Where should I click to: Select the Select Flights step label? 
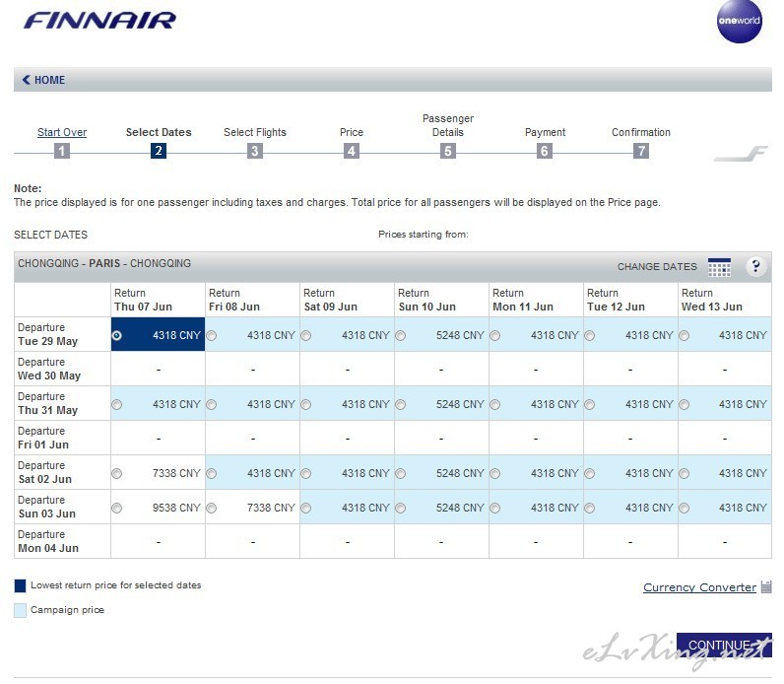coord(255,132)
